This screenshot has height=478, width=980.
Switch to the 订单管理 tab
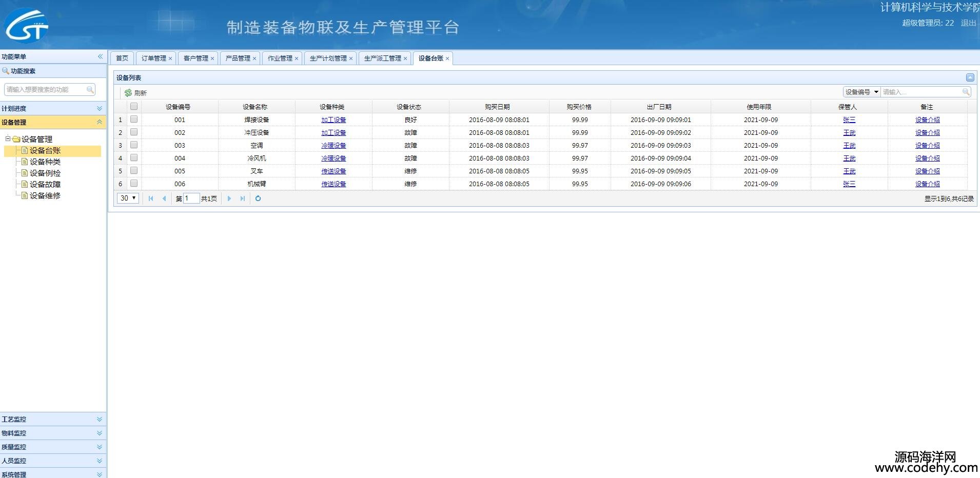tap(153, 58)
